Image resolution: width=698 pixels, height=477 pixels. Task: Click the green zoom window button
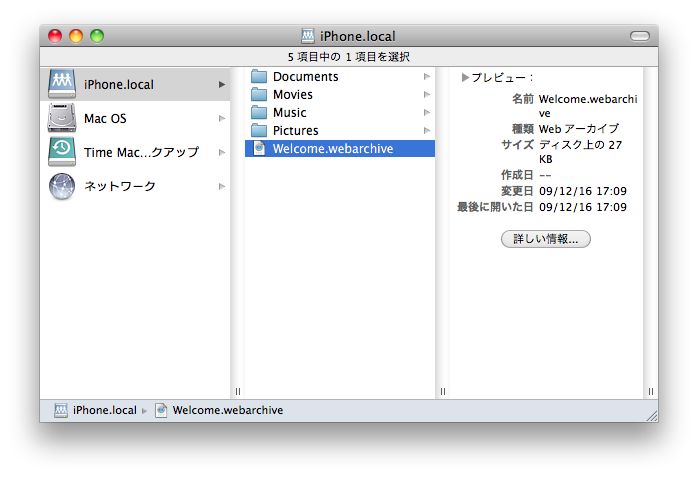(x=97, y=36)
